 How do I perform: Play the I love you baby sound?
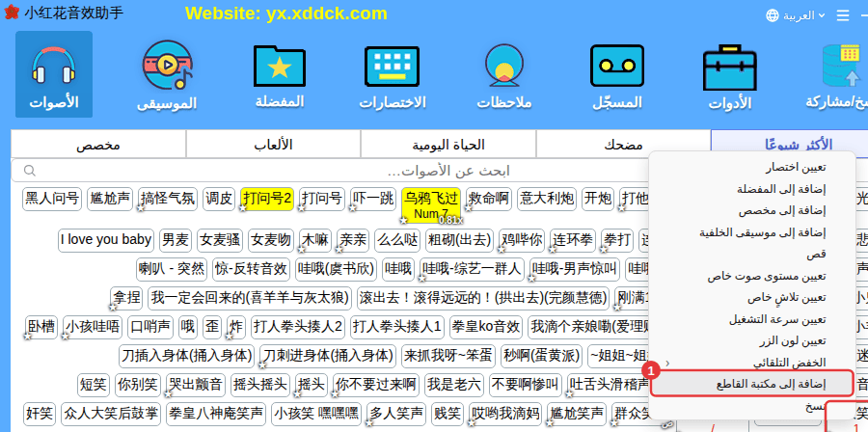pyautogui.click(x=106, y=240)
